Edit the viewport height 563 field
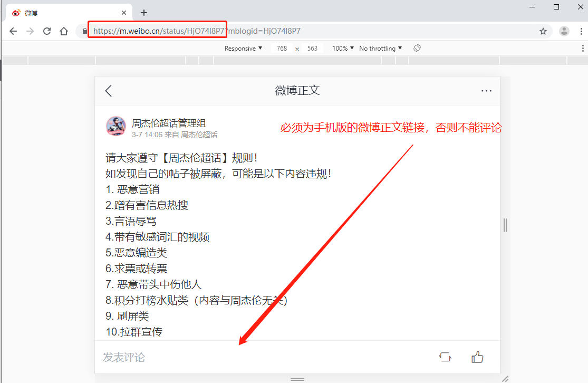This screenshot has height=383, width=588. tap(312, 49)
